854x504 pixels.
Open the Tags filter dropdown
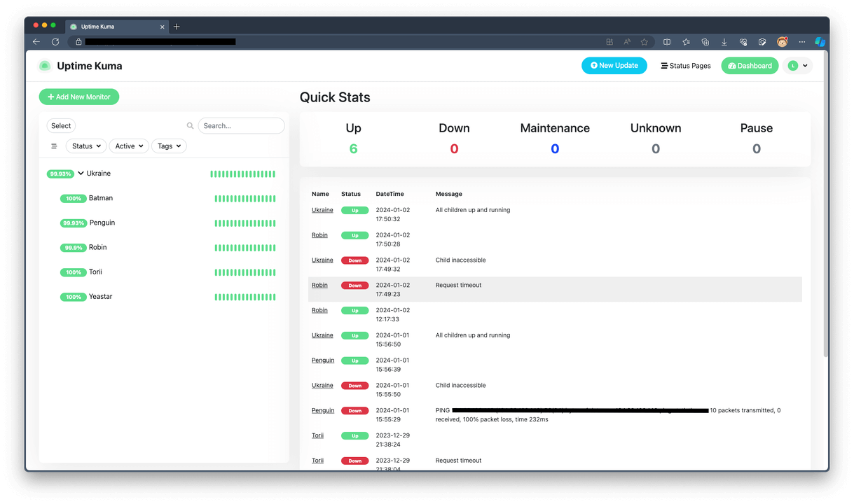169,146
